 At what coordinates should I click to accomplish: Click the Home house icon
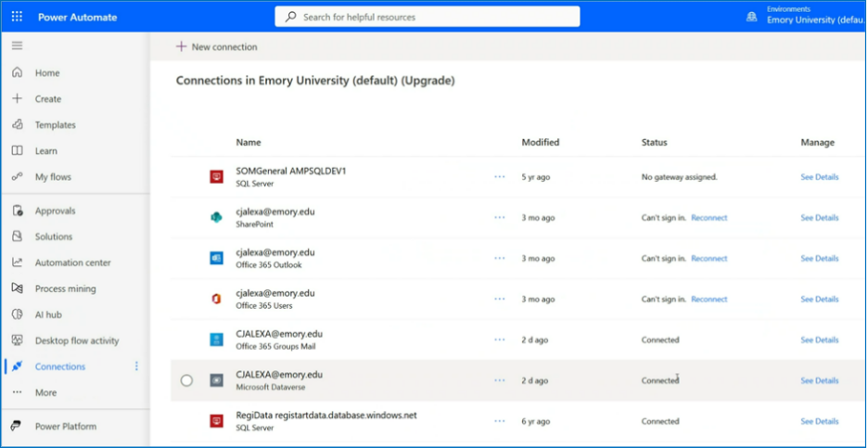[x=18, y=72]
